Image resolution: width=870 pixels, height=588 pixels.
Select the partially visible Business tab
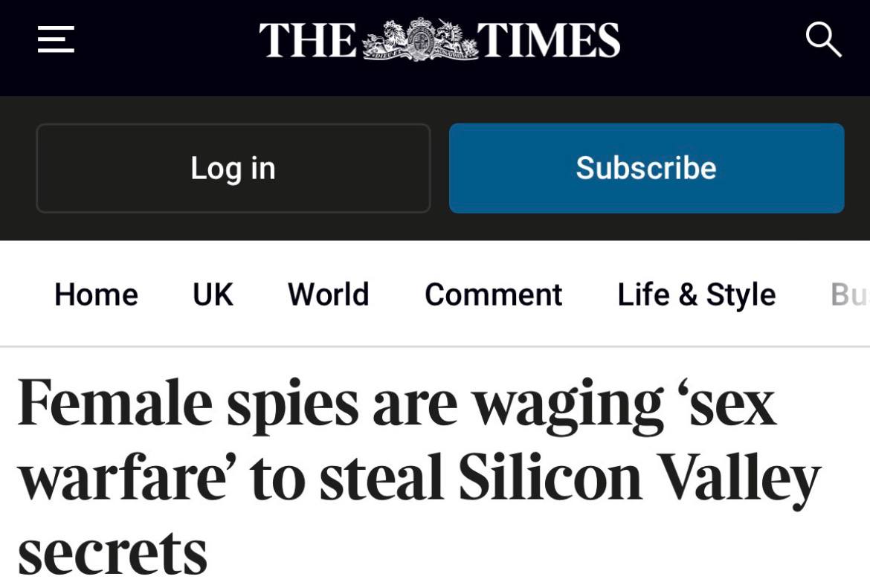pos(849,294)
